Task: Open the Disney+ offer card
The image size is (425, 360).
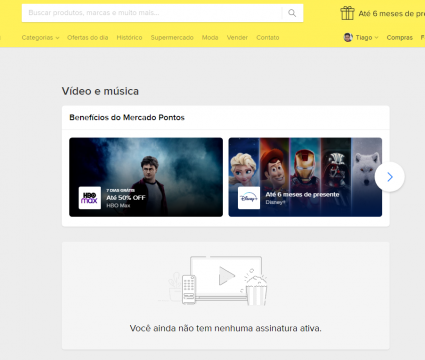Action: pyautogui.click(x=305, y=177)
